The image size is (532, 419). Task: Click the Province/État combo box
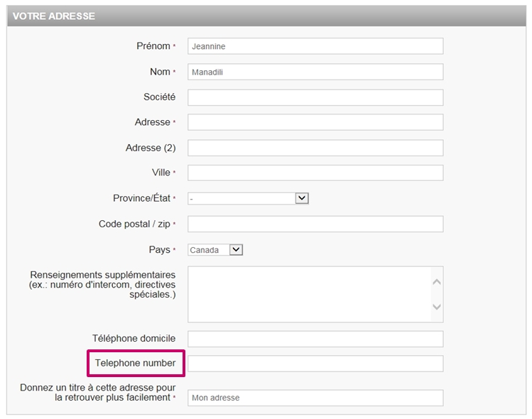248,198
